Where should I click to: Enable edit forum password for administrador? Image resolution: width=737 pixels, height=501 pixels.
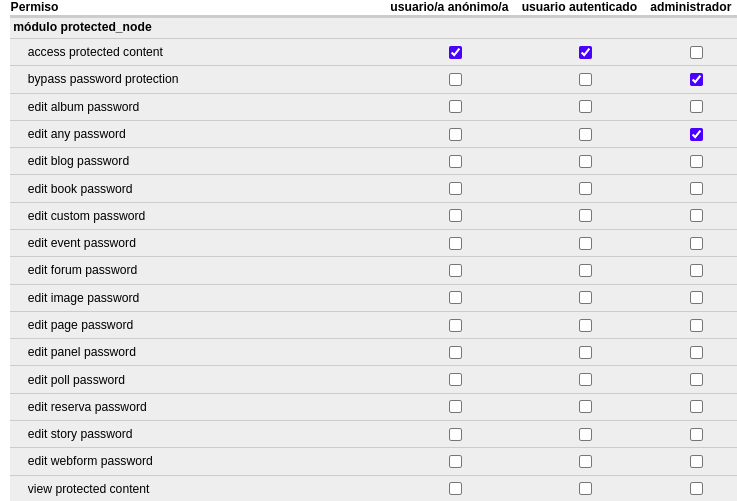pyautogui.click(x=696, y=270)
